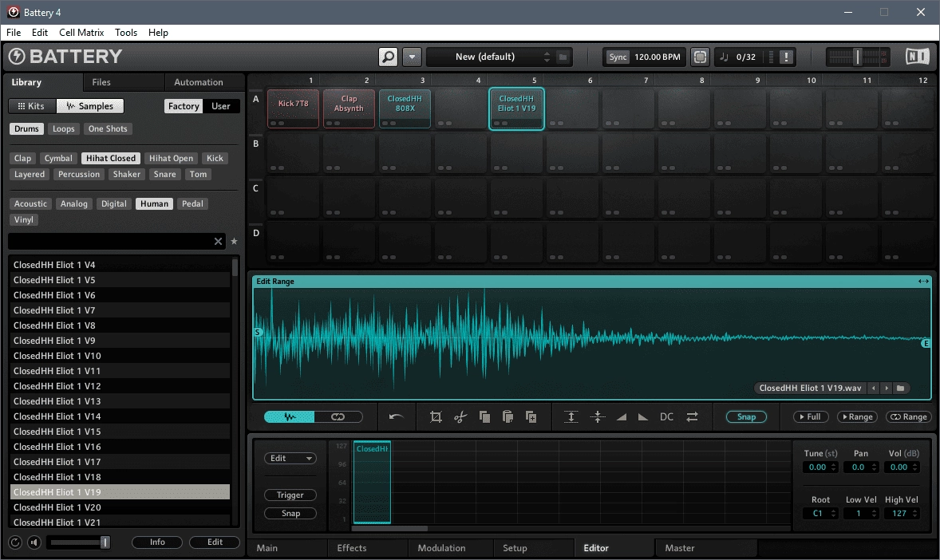The width and height of the screenshot is (940, 560).
Task: Click the Info button
Action: click(x=157, y=542)
